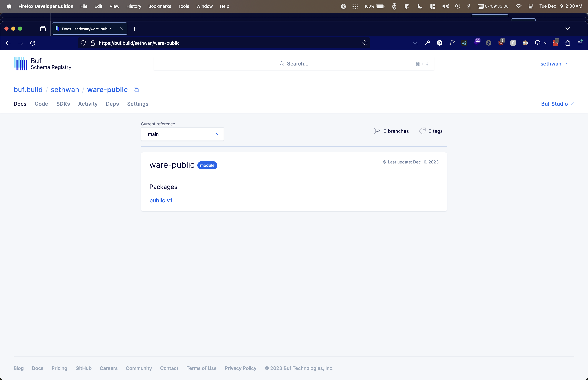Open the Current reference main dropdown
Screen dimensions: 588x380
click(x=182, y=134)
